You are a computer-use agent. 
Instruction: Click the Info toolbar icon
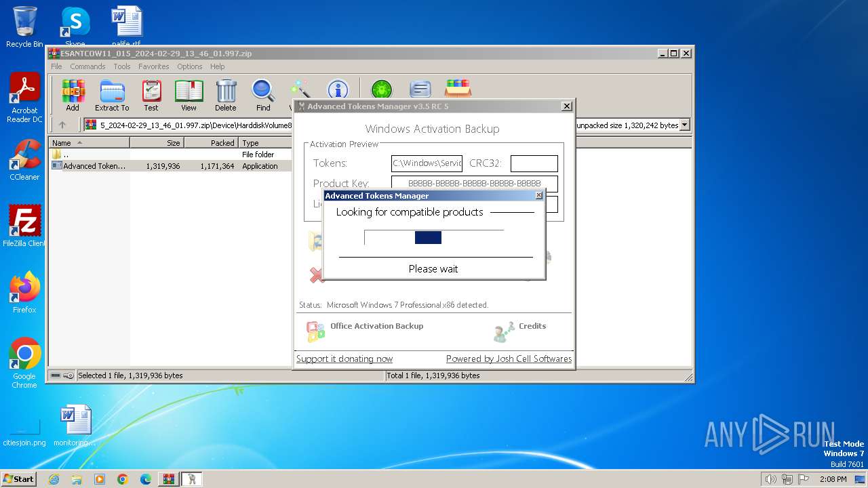(338, 89)
